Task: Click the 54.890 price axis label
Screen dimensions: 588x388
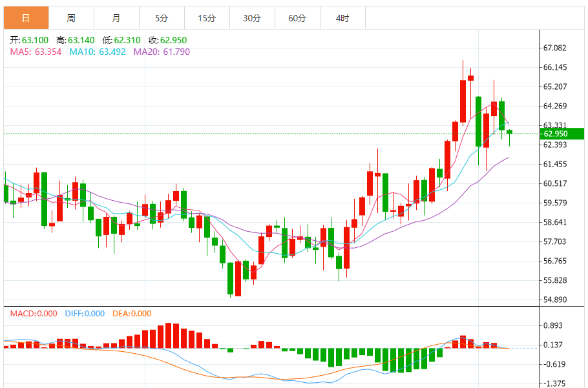Action: coord(555,300)
